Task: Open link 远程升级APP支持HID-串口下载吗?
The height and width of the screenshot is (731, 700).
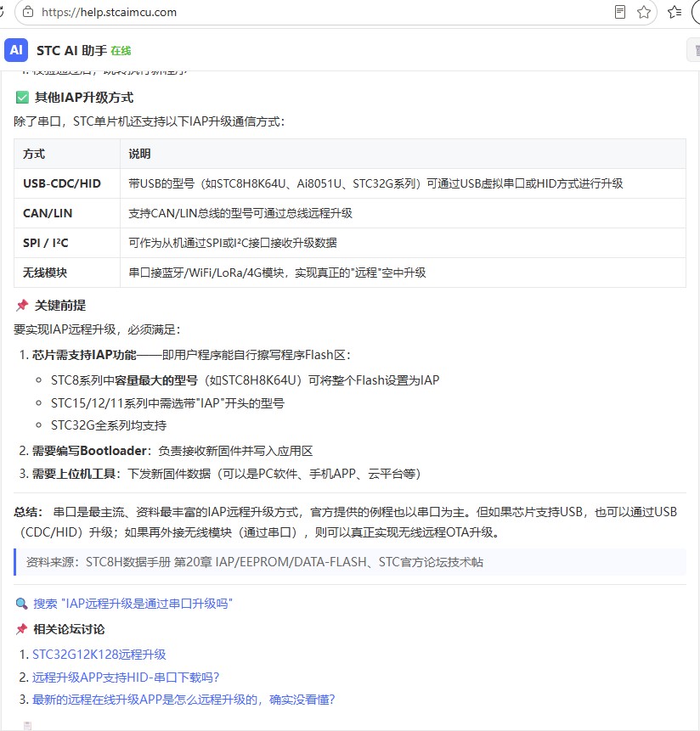Action: [x=126, y=678]
